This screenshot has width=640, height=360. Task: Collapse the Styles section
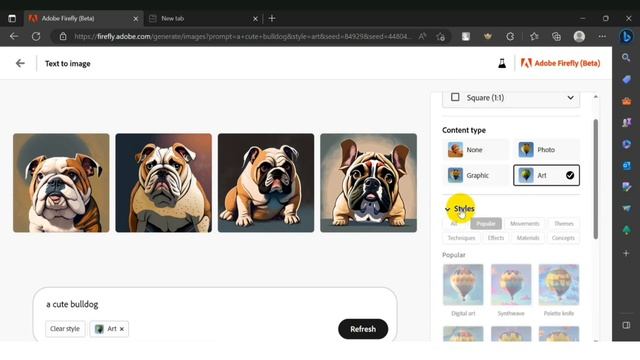460,209
